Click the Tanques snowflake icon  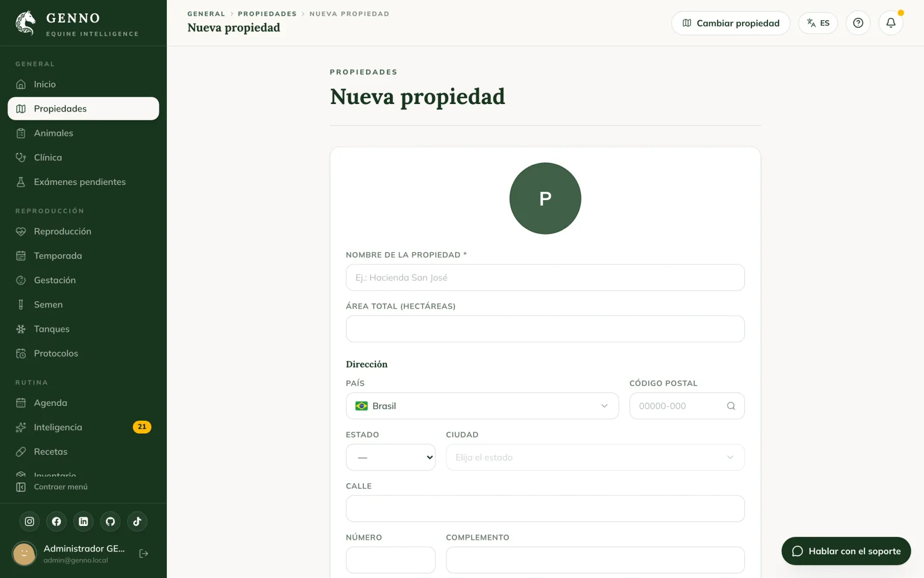pos(21,329)
